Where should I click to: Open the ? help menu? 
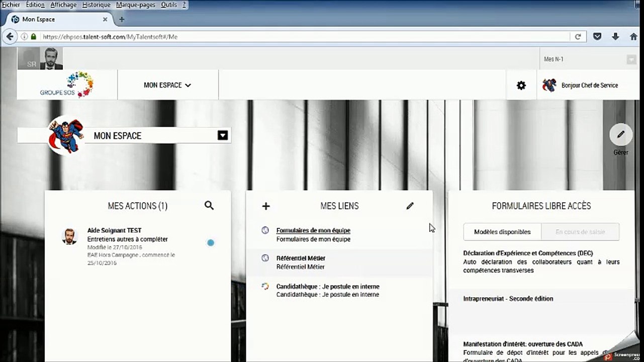pos(184,5)
